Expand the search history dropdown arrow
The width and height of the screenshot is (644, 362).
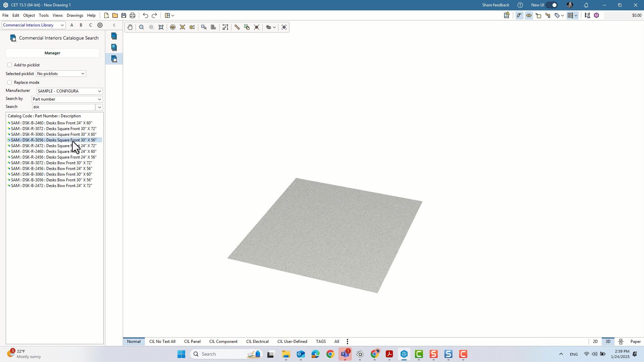[100, 107]
